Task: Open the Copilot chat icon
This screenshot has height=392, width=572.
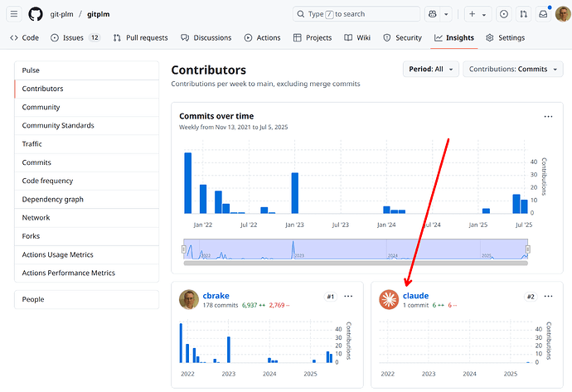Action: (x=432, y=14)
